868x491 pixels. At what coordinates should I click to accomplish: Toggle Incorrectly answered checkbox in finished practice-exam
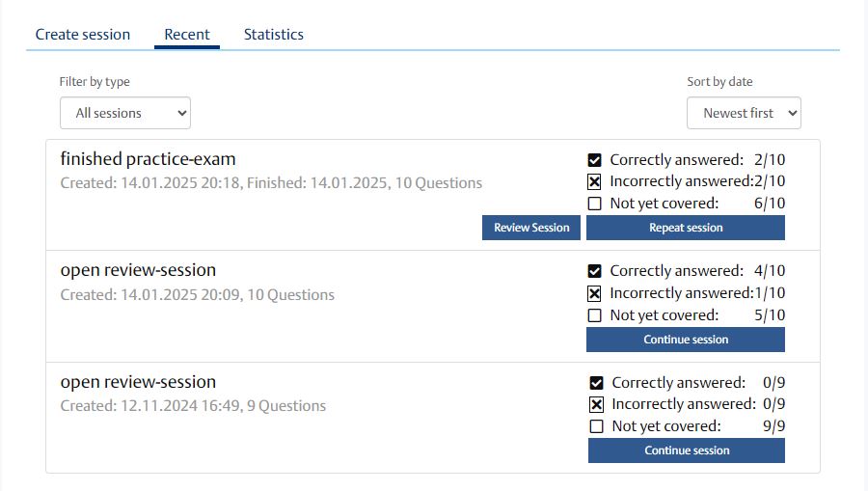[594, 181]
